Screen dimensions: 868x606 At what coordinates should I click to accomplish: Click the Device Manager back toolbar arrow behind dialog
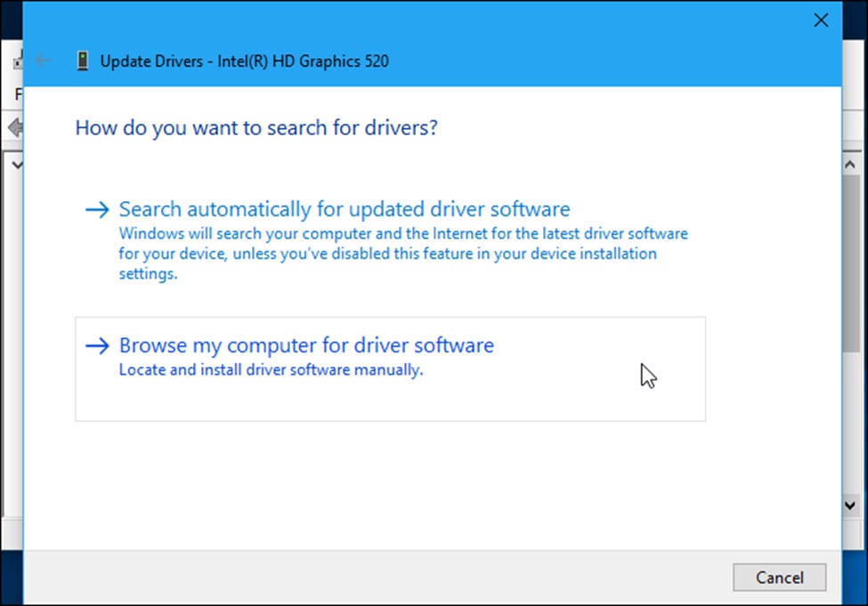[14, 126]
